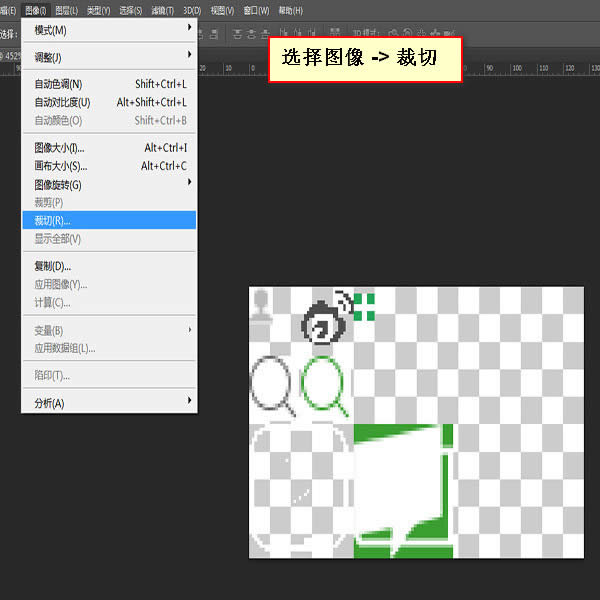Image resolution: width=600 pixels, height=600 pixels.
Task: Click the distribute right edges icon
Action: [312, 34]
